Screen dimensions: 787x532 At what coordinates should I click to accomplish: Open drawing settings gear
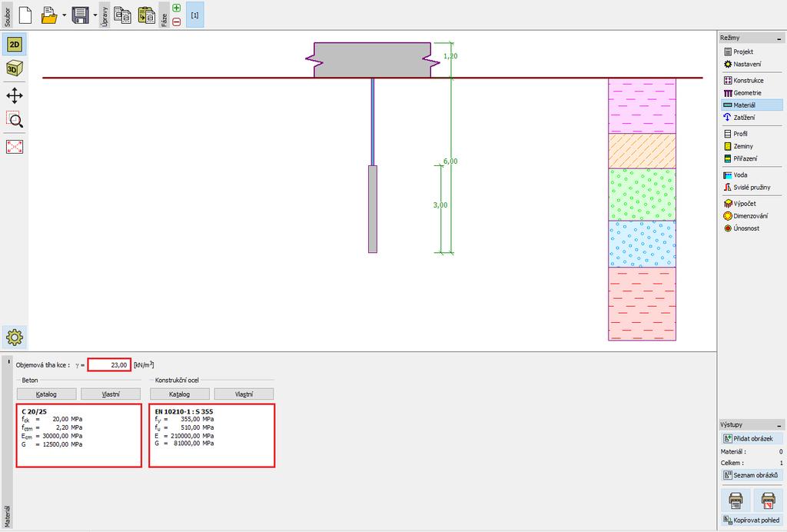pyautogui.click(x=15, y=337)
